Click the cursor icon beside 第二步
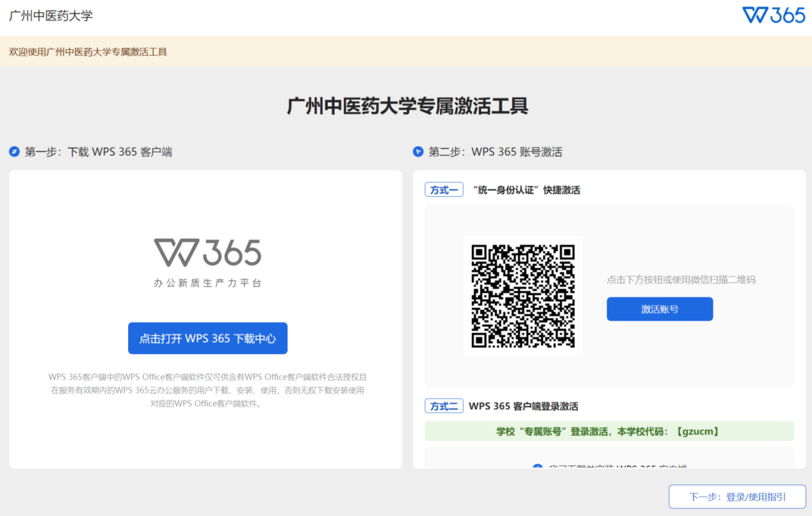The image size is (812, 516). [x=418, y=152]
